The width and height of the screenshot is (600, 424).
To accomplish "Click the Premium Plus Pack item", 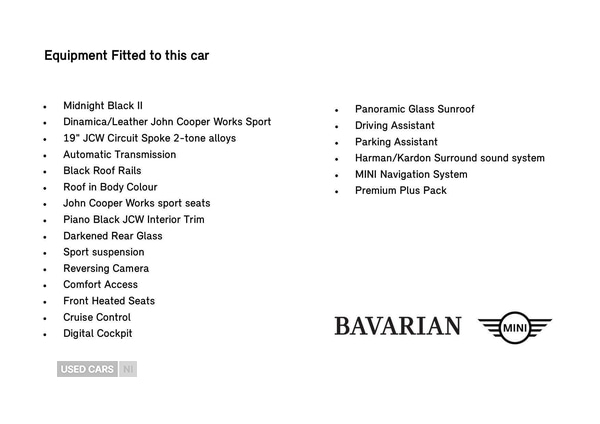I will [401, 191].
